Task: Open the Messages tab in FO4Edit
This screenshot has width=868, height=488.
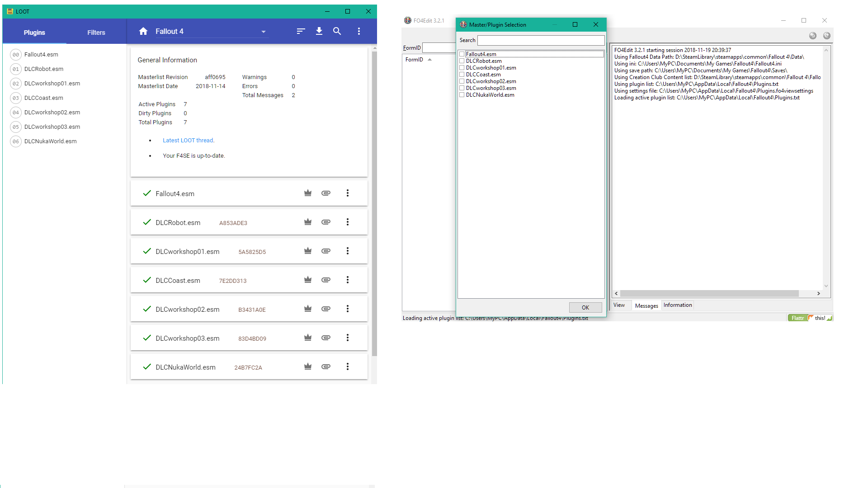Action: point(646,306)
